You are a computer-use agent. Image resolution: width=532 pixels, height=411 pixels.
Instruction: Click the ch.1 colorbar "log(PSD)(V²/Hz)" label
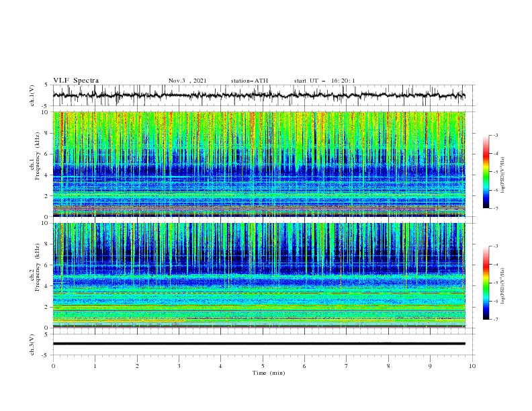coord(503,175)
